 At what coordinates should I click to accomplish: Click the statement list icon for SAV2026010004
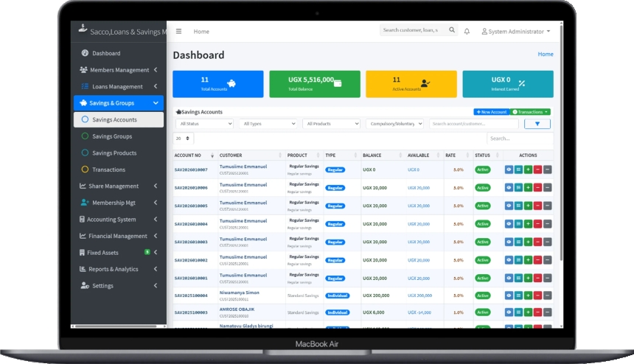518,224
